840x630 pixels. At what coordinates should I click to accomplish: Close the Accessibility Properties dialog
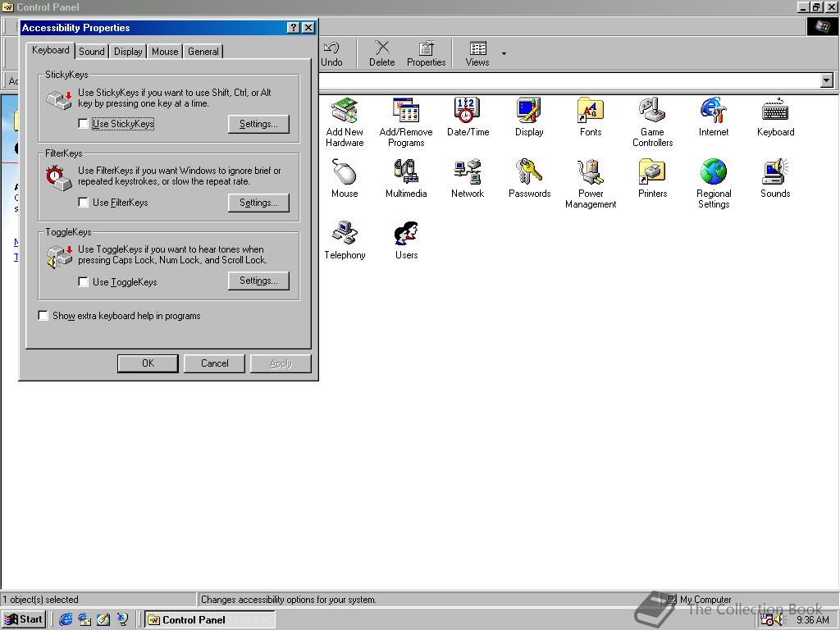(308, 28)
